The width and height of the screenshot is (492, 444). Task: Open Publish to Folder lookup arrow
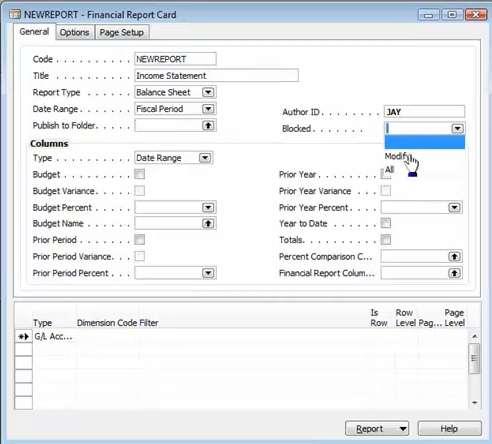coord(208,125)
